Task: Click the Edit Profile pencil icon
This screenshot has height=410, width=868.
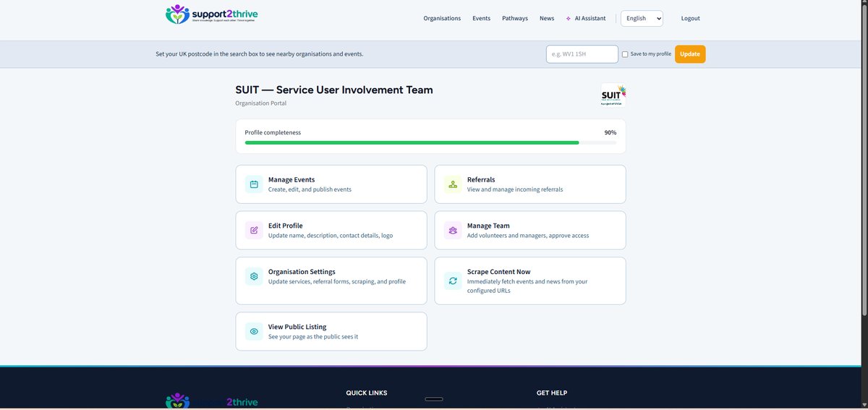Action: tap(254, 231)
